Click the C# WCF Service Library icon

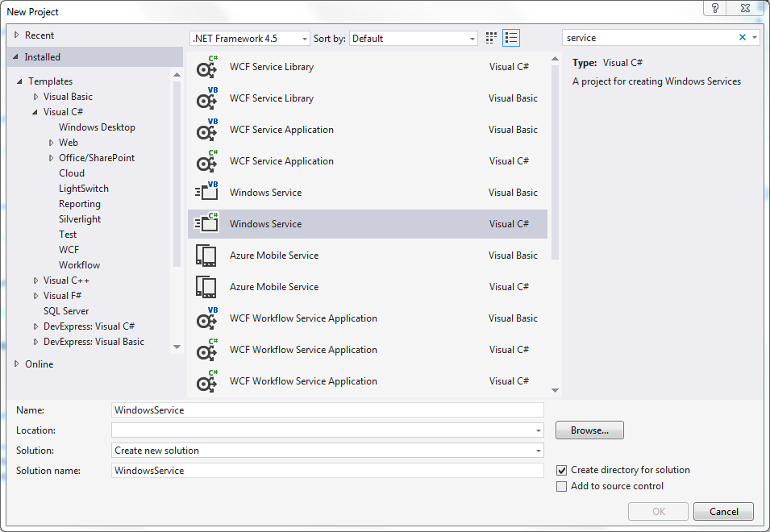coord(206,67)
